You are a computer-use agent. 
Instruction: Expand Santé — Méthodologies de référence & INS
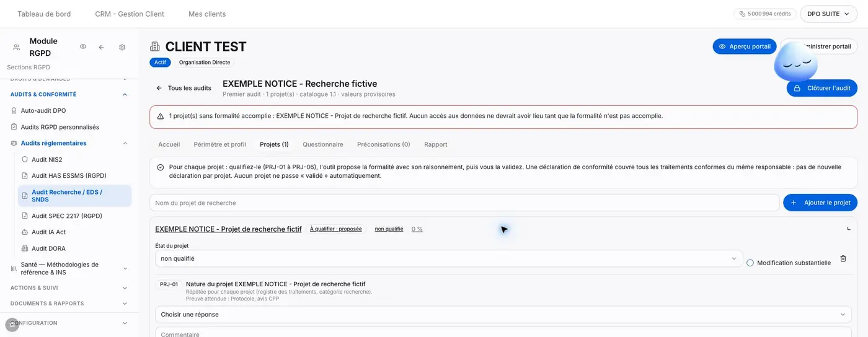pos(125,268)
